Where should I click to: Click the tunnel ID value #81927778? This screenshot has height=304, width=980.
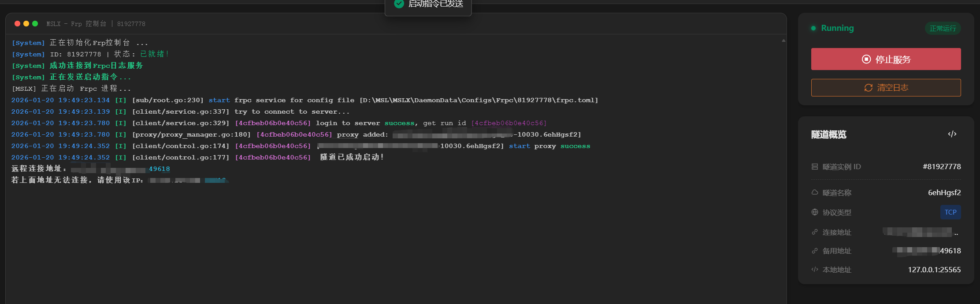tap(942, 167)
